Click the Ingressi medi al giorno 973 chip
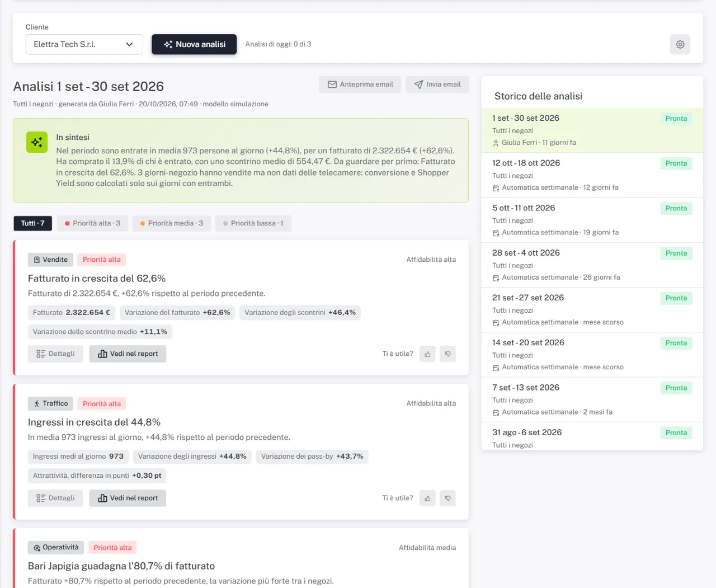This screenshot has width=716, height=588. tap(78, 457)
